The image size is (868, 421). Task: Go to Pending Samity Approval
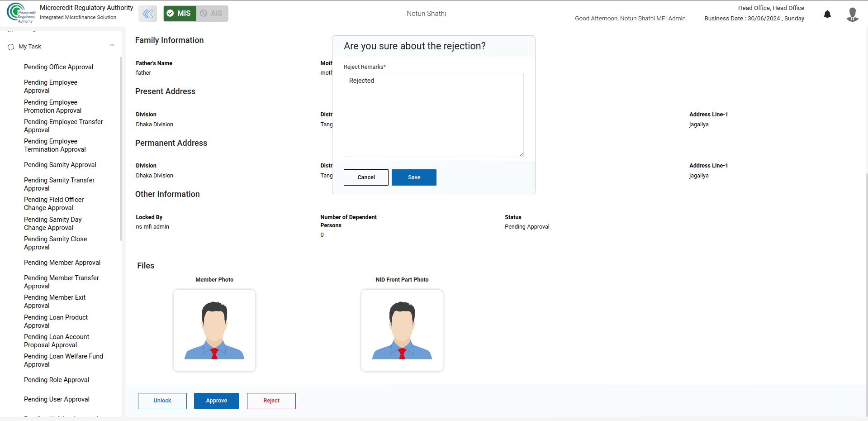[x=60, y=165]
